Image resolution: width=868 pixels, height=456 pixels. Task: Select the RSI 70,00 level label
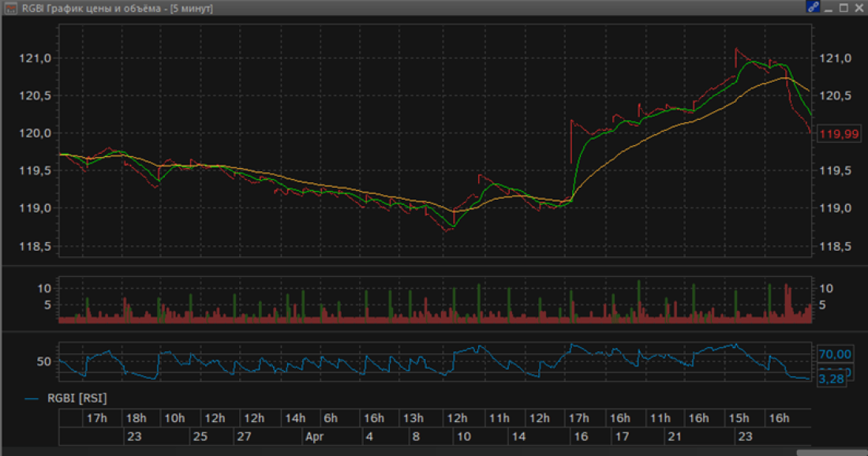coord(835,354)
